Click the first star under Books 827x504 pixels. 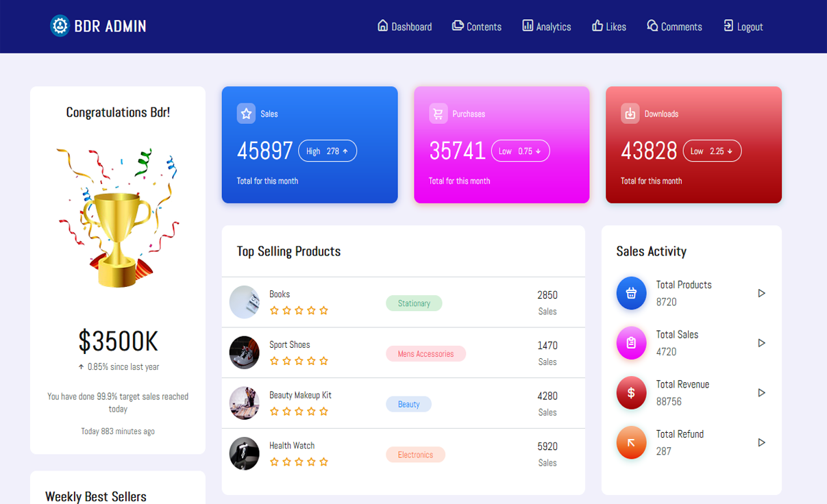click(274, 310)
